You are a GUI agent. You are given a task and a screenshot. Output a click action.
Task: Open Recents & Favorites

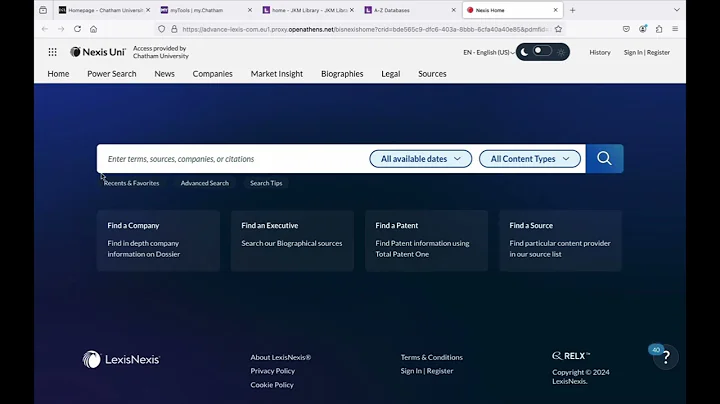pyautogui.click(x=131, y=183)
